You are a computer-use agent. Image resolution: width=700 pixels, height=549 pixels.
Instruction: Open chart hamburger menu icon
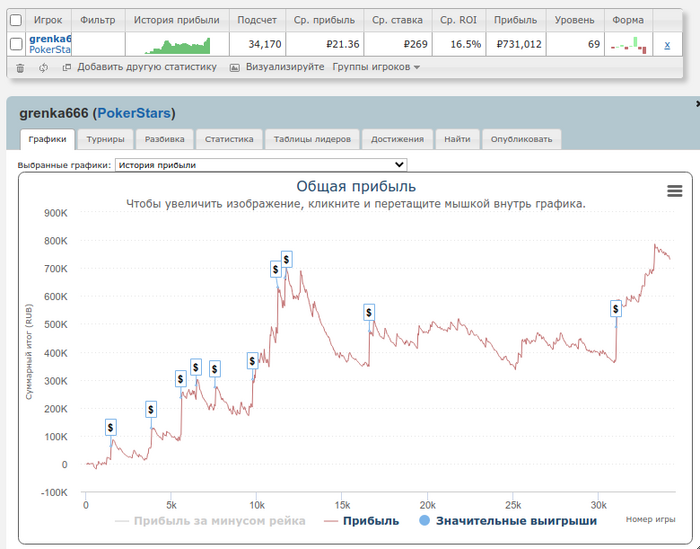click(675, 191)
